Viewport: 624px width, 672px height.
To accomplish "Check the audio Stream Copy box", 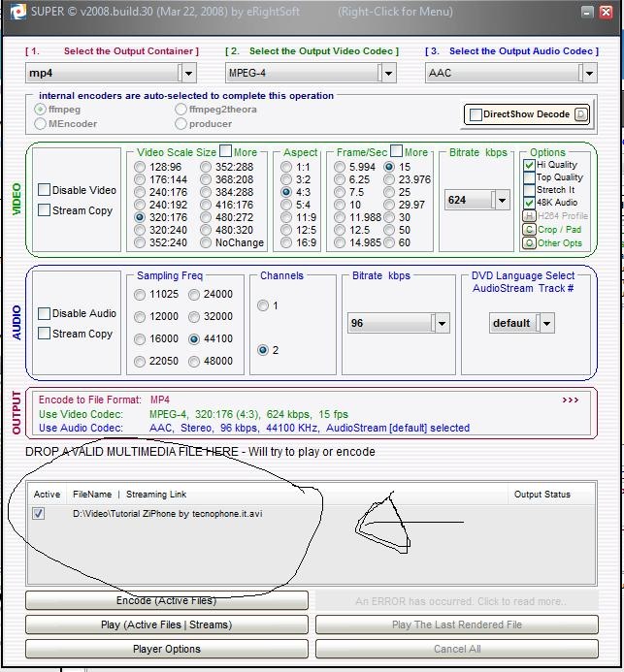I will (45, 334).
